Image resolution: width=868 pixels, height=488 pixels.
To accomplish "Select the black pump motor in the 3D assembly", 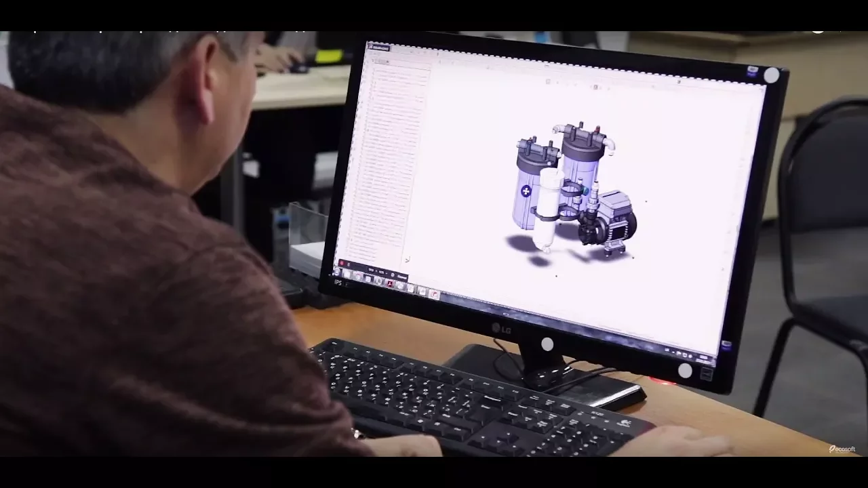I will [x=606, y=224].
